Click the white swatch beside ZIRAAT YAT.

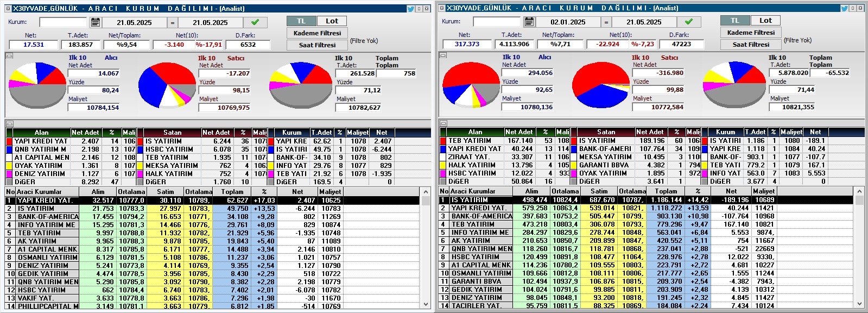tap(443, 157)
